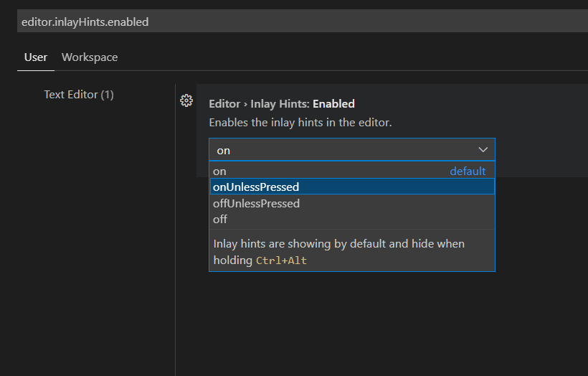Image resolution: width=588 pixels, height=376 pixels.
Task: Choose the onUnlessPressed option
Action: point(256,187)
